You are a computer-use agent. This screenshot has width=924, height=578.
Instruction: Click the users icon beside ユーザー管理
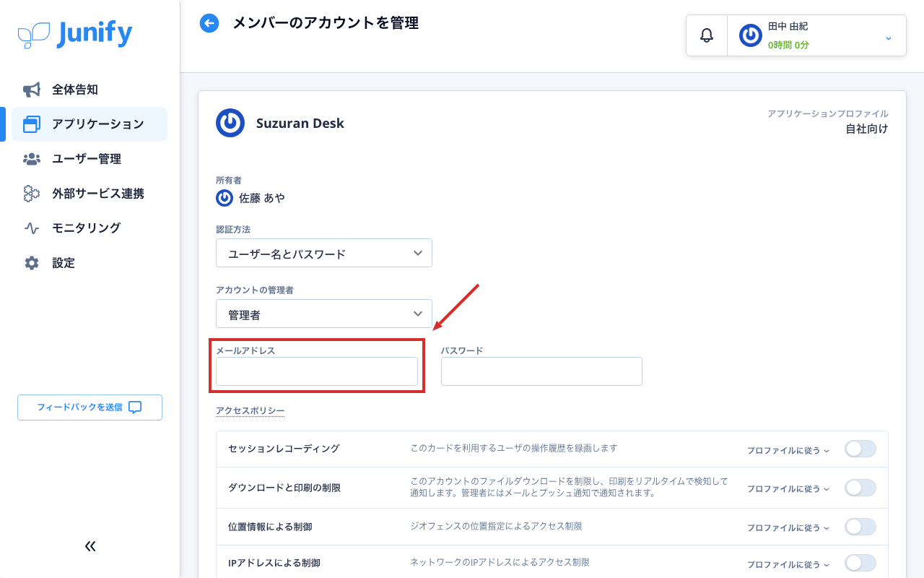coord(32,159)
